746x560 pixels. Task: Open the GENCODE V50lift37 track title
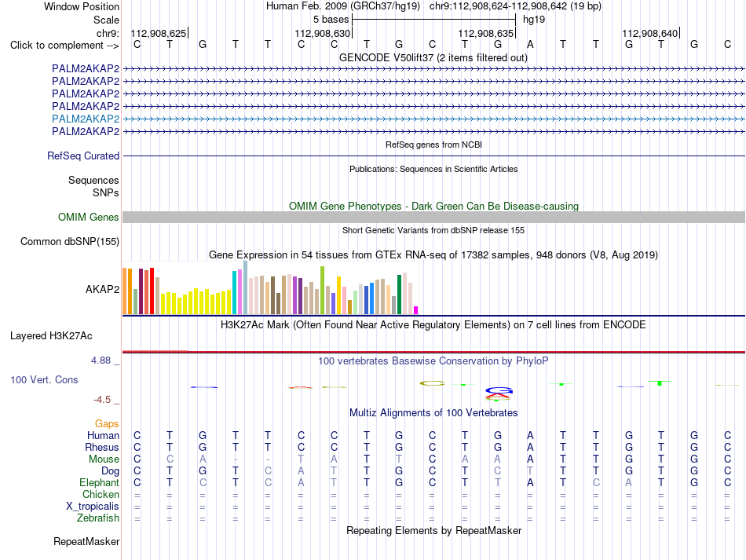point(433,58)
